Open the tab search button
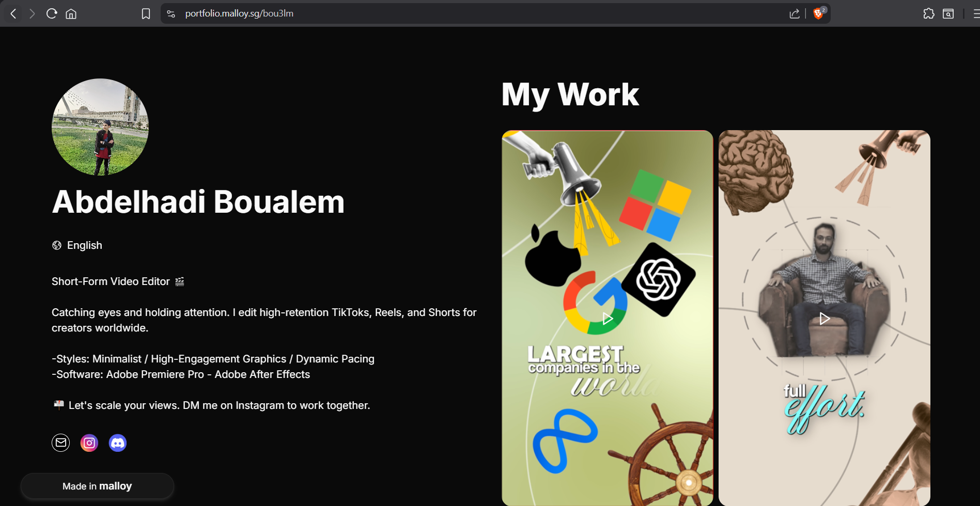Screen dimensions: 980x506 click(948, 13)
